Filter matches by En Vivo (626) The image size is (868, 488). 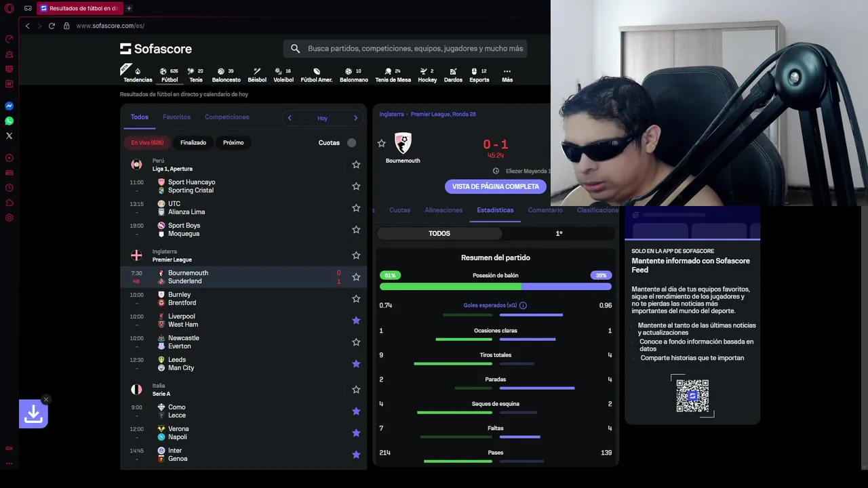147,142
